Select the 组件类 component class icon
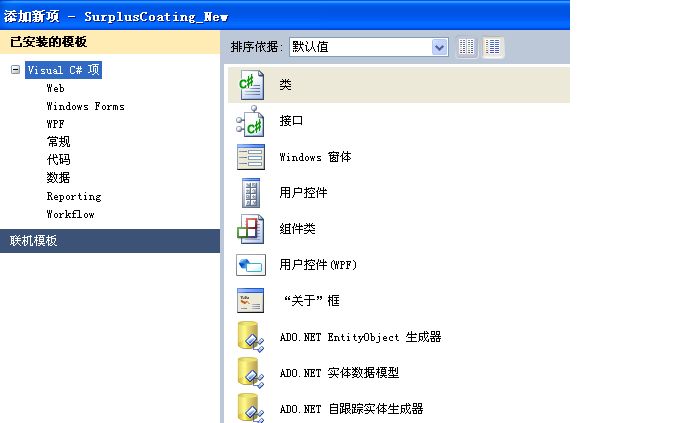 (250, 229)
